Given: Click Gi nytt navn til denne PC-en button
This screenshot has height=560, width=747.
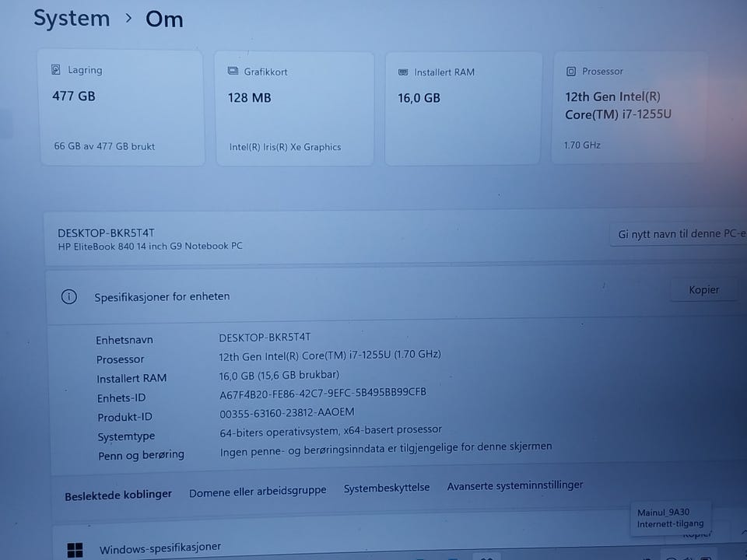Looking at the screenshot, I should point(679,234).
